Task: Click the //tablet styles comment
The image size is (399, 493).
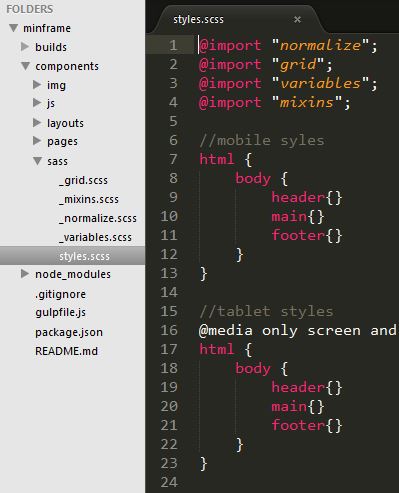Action: [x=266, y=311]
